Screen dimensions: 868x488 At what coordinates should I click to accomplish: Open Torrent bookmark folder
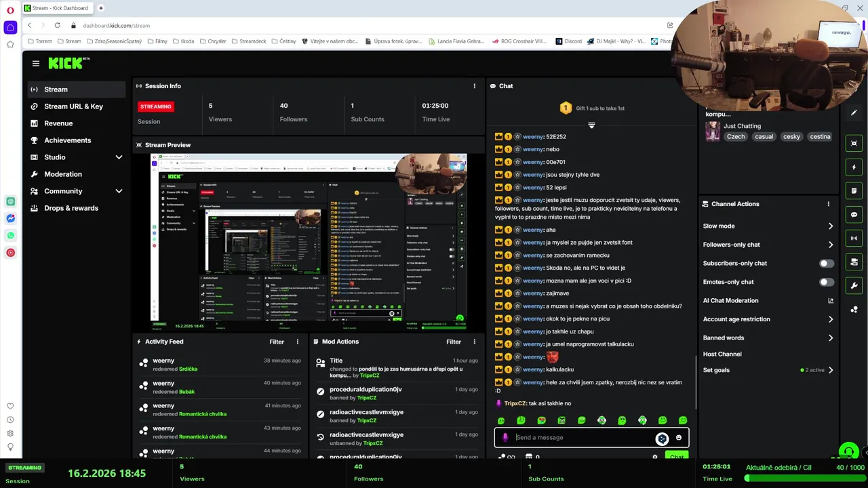pos(39,41)
